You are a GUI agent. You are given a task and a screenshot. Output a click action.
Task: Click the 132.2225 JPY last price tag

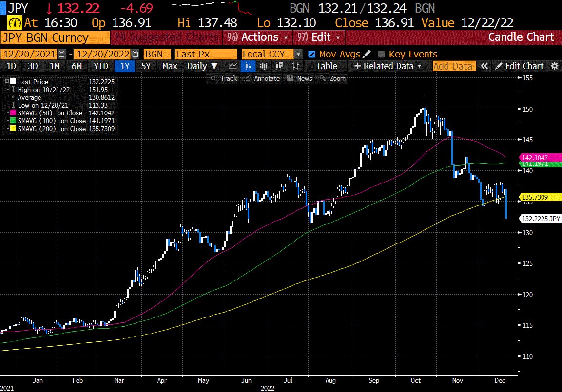[x=540, y=218]
